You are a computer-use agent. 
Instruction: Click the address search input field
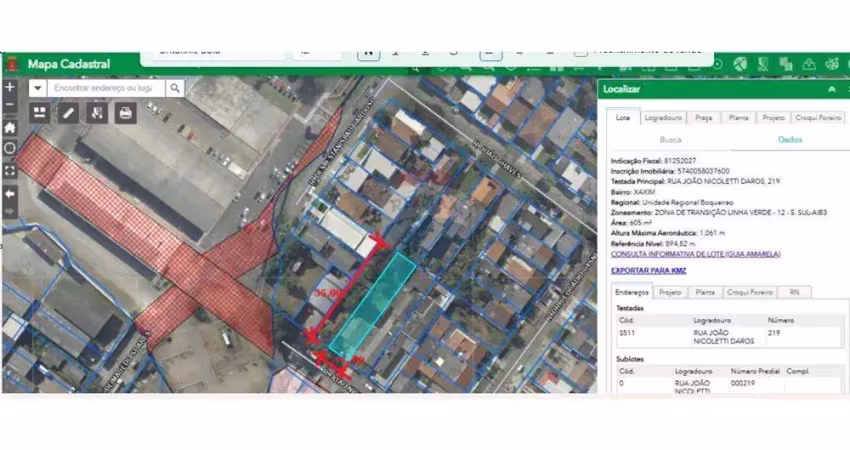click(105, 88)
